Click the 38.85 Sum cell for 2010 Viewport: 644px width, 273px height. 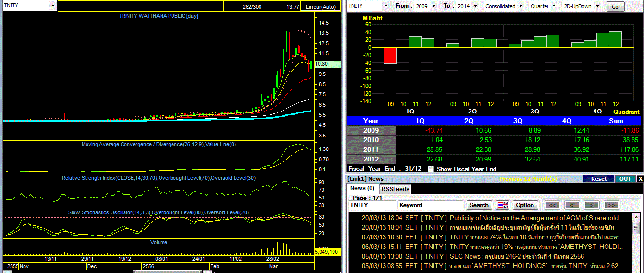pos(616,140)
